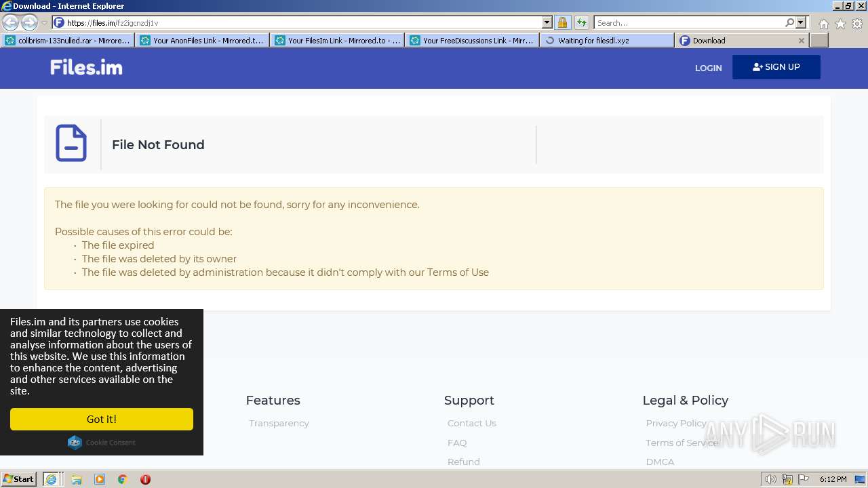Switch to Your FilesIm Link tab

click(x=338, y=41)
